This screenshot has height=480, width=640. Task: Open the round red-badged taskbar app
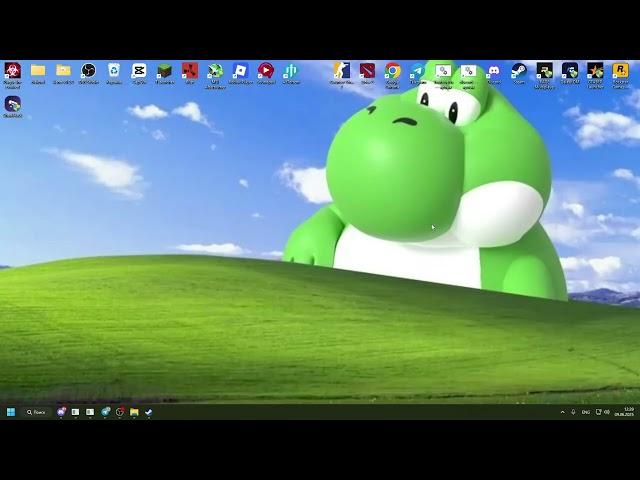[120, 412]
